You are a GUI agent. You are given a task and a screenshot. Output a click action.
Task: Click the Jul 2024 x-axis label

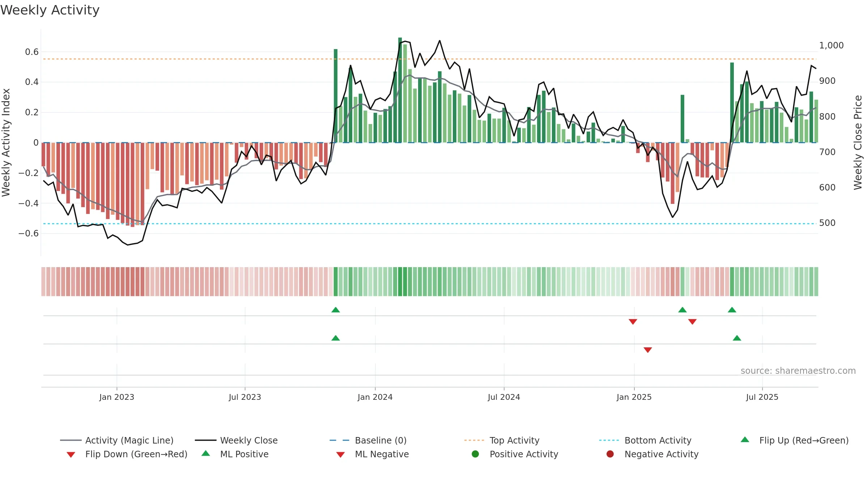tap(504, 397)
